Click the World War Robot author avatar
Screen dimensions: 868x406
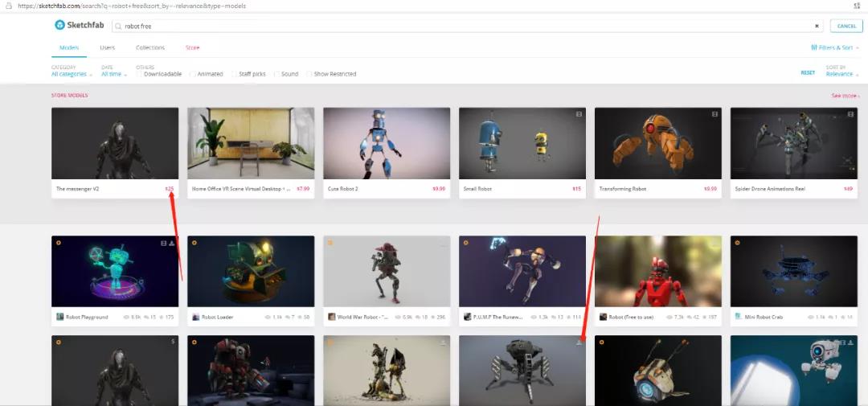coord(332,317)
